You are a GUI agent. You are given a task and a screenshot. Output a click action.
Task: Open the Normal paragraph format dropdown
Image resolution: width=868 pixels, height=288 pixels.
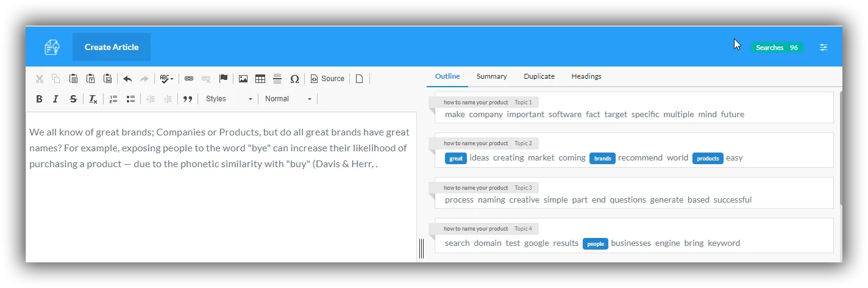pos(288,99)
